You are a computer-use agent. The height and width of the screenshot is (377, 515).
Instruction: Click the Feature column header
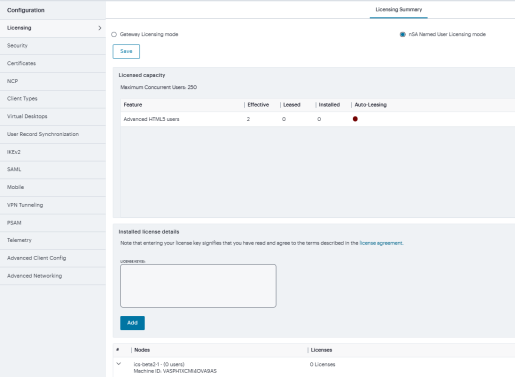pyautogui.click(x=133, y=105)
